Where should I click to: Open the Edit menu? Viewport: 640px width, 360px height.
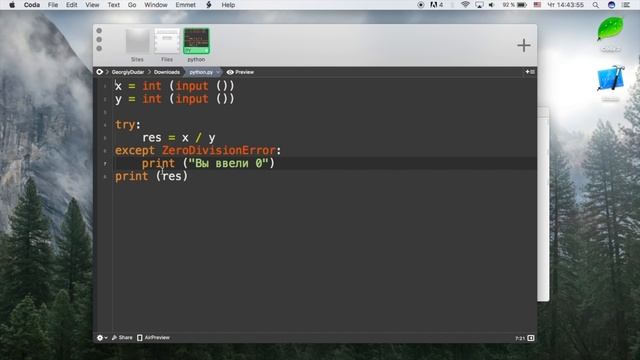(71, 5)
